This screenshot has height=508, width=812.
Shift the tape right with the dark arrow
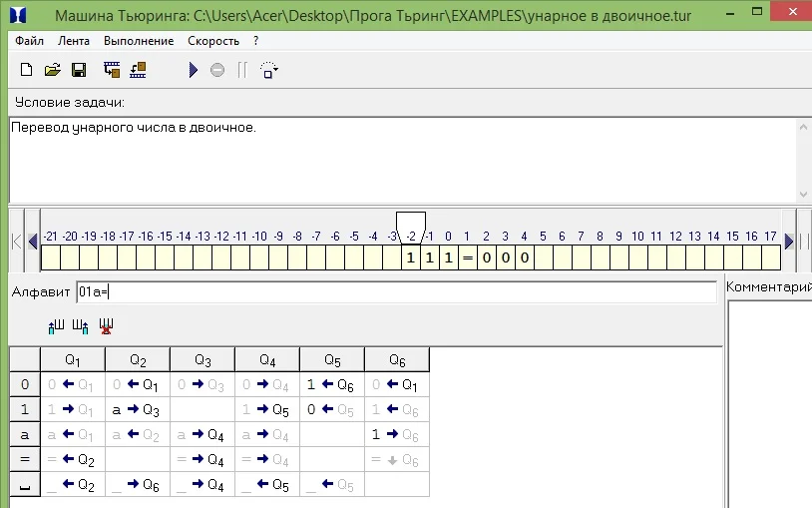click(789, 242)
